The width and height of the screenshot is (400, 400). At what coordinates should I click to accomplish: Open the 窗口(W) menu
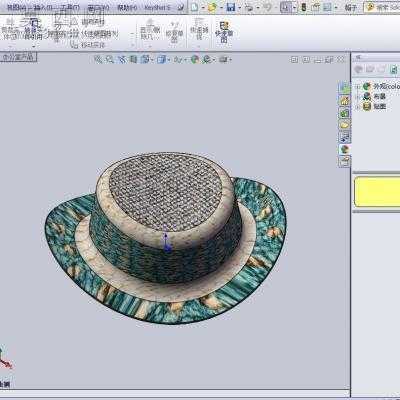tap(98, 7)
